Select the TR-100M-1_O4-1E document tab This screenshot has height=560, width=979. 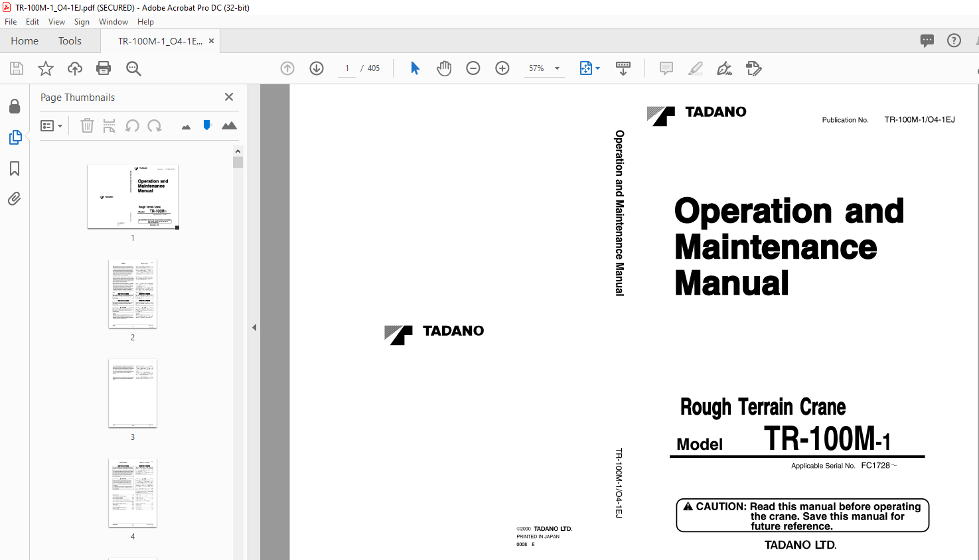160,41
